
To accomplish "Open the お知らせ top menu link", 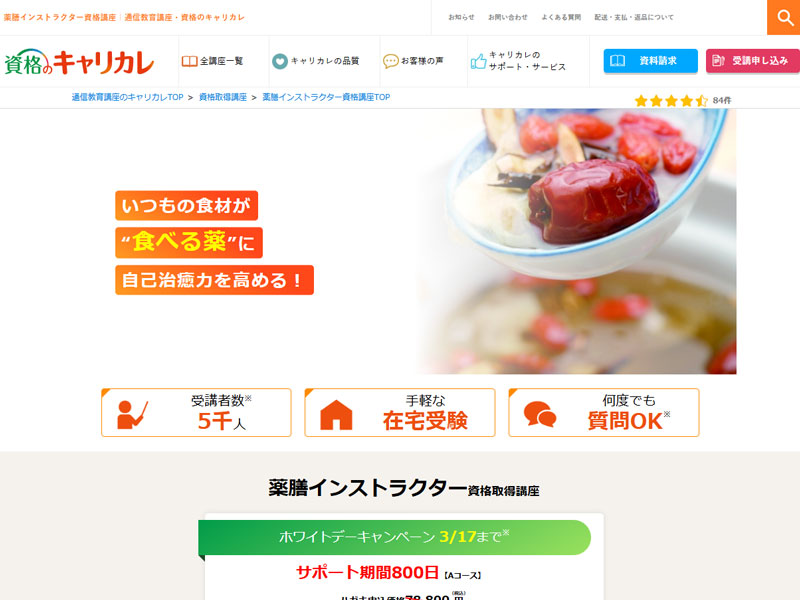I will pyautogui.click(x=461, y=17).
